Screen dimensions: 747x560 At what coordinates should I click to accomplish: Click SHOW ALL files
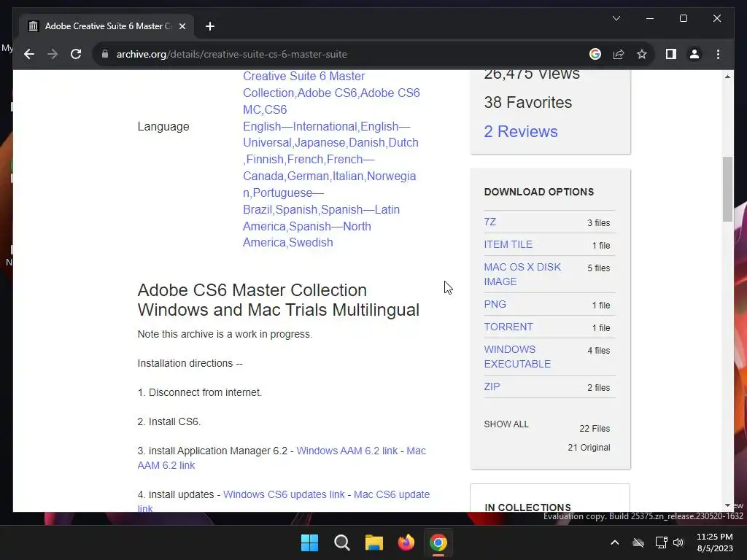click(x=506, y=424)
